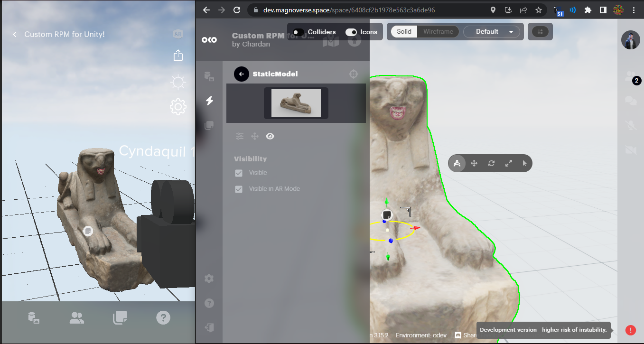
Task: Go back from Custom RPM for Unity!
Action: [x=15, y=35]
